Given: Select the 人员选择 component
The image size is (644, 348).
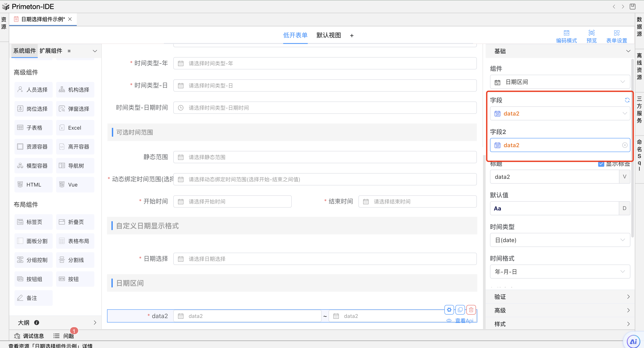Looking at the screenshot, I should tap(33, 90).
